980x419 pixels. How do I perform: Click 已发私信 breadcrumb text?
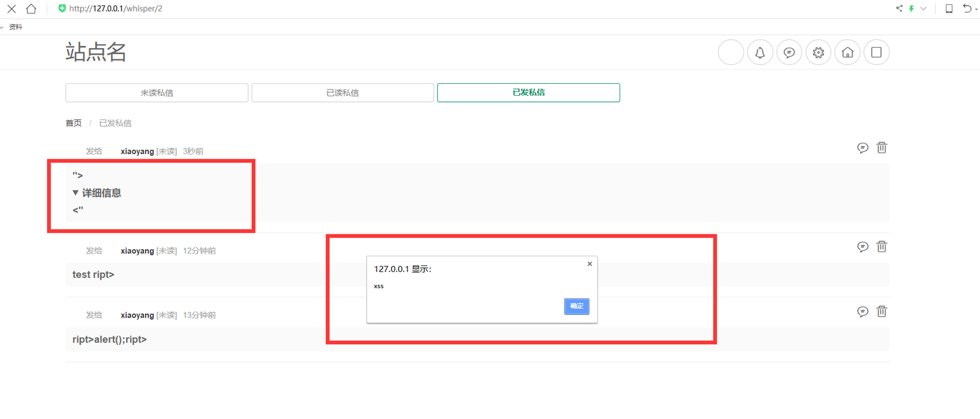[115, 123]
